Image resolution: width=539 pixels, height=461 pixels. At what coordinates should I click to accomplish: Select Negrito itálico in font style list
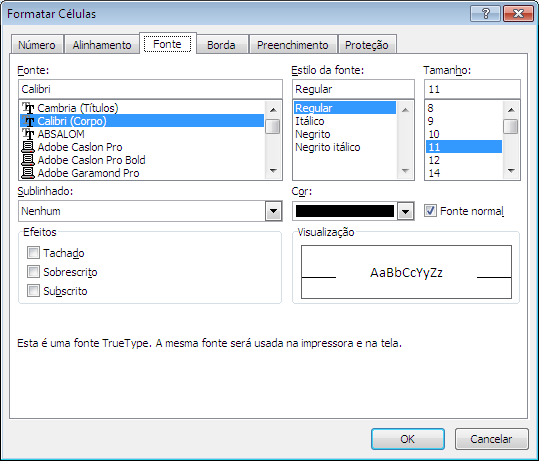point(328,147)
